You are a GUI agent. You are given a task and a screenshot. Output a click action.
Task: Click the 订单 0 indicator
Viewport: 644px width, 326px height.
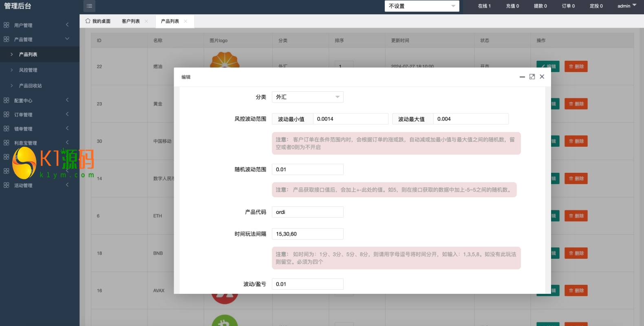[x=568, y=6]
